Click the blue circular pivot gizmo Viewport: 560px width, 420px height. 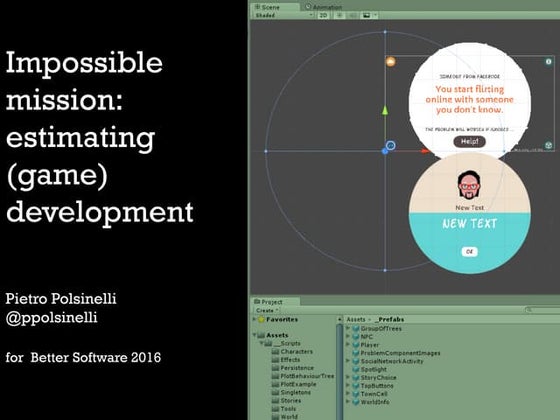point(391,145)
